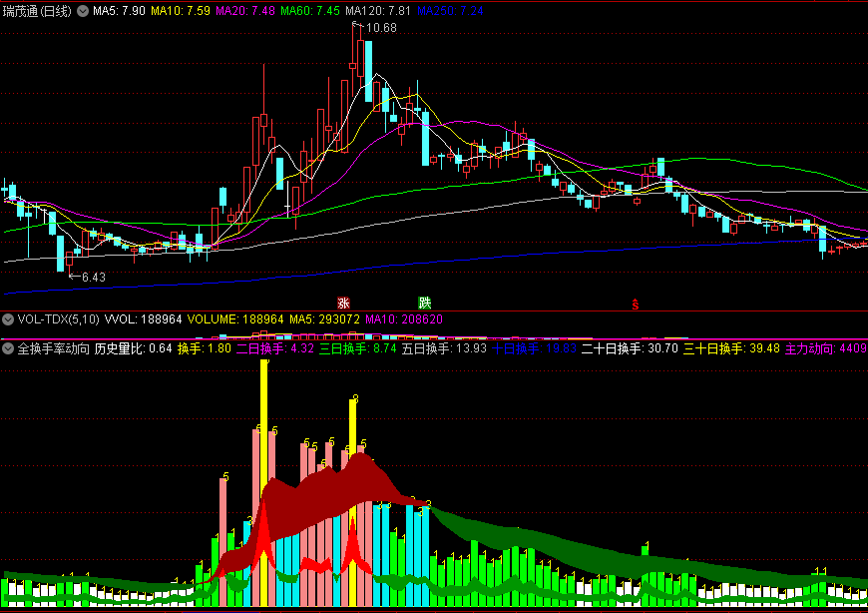Click the red $ marker on the time axis
Viewport: 868px width, 613px height.
point(636,305)
